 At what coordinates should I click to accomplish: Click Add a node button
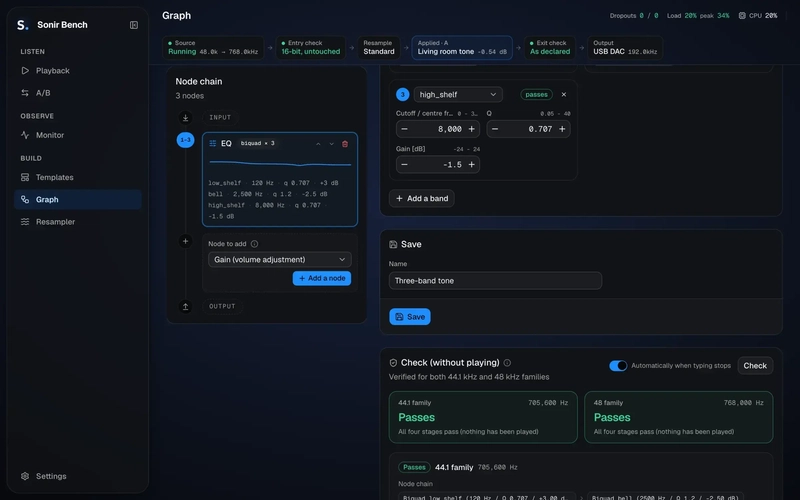click(322, 278)
